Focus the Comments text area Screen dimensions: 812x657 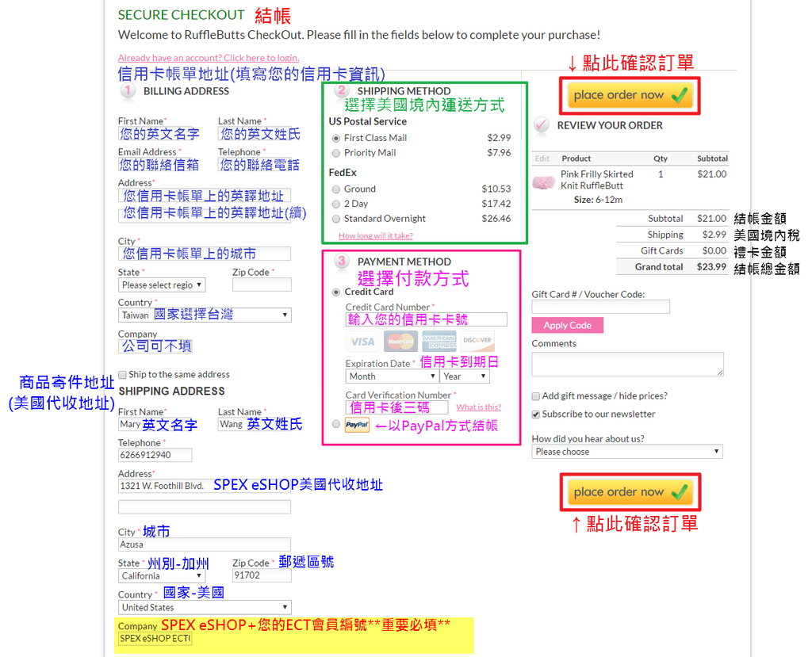point(628,364)
